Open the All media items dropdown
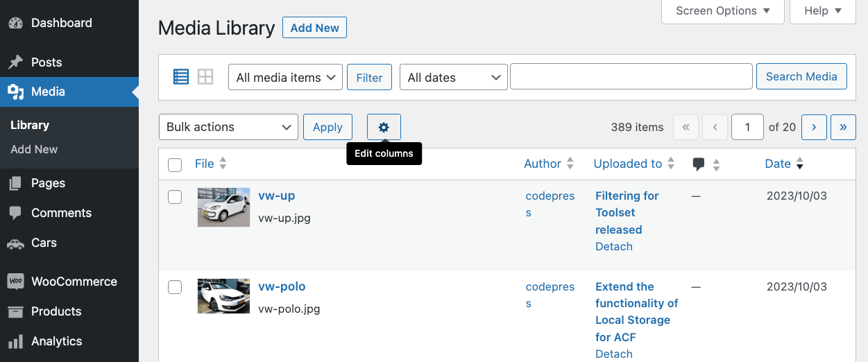 [285, 78]
